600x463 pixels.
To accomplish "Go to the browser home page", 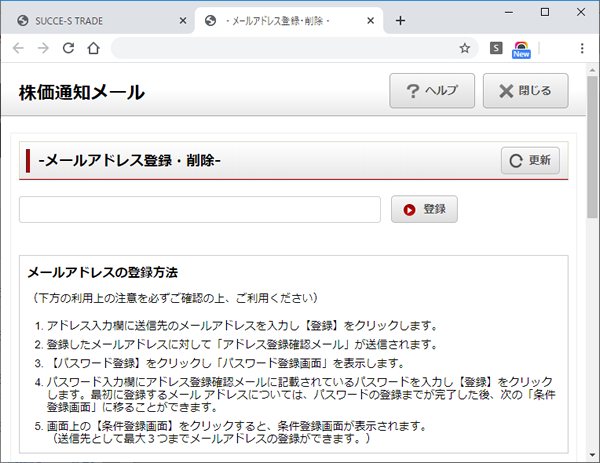I will 94,47.
